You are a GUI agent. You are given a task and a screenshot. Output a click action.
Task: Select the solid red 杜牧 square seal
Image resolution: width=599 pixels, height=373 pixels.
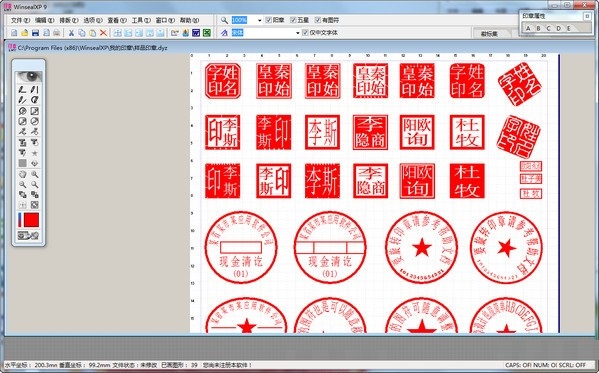click(x=467, y=181)
